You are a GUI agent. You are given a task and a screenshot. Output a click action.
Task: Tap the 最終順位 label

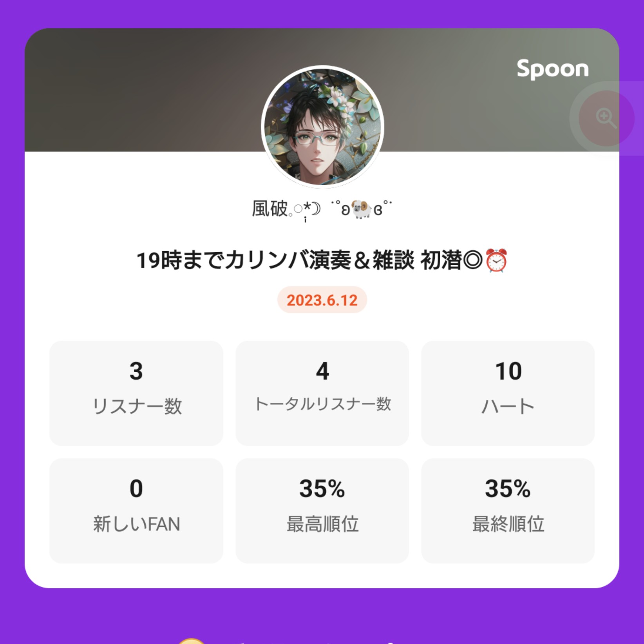pos(508,524)
